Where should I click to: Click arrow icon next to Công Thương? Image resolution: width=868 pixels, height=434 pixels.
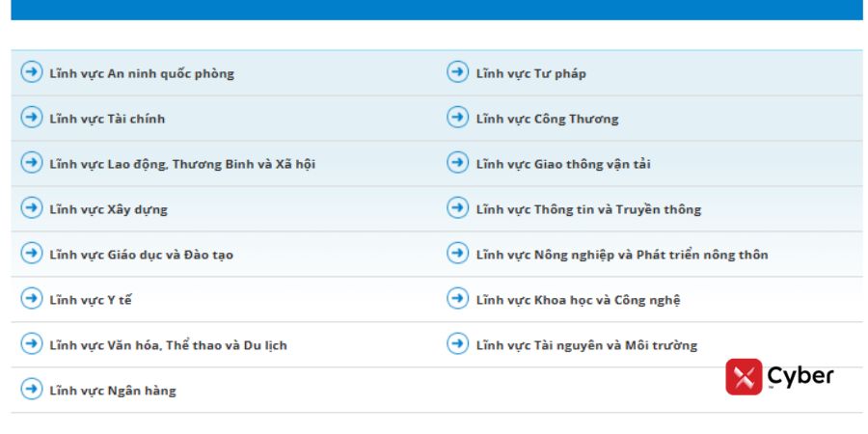click(457, 118)
